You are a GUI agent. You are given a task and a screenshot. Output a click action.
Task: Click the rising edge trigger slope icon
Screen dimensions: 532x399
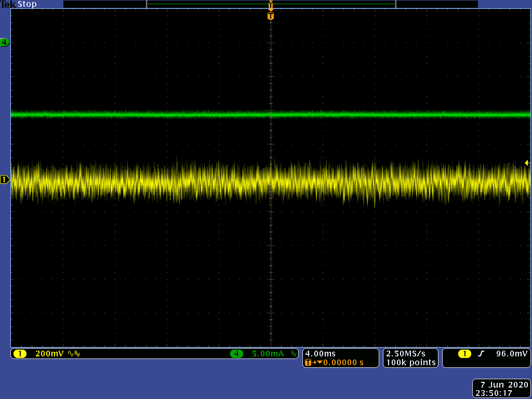coord(481,354)
